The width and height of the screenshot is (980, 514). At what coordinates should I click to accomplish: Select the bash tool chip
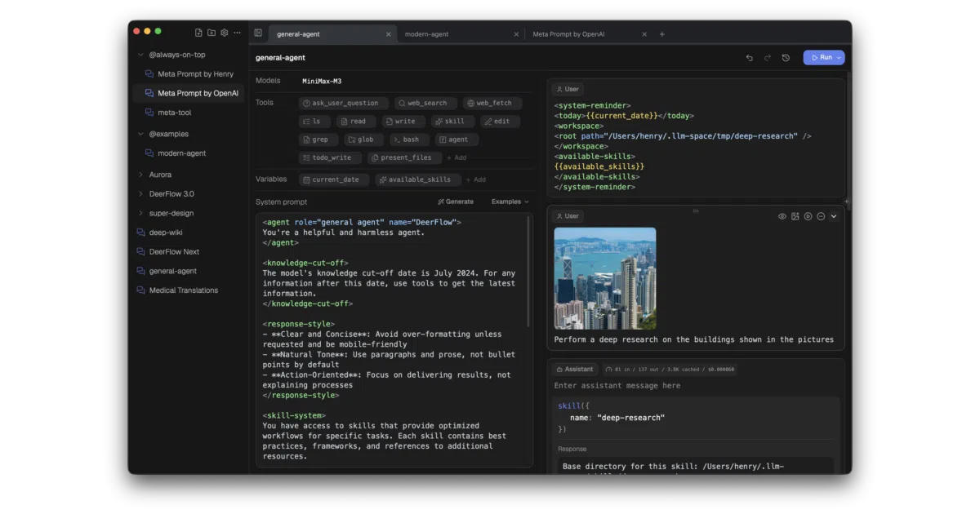click(409, 140)
